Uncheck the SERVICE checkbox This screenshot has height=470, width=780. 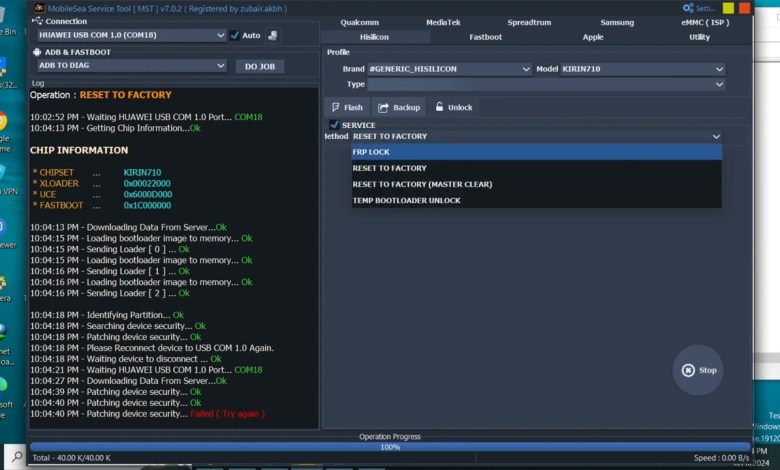[334, 125]
